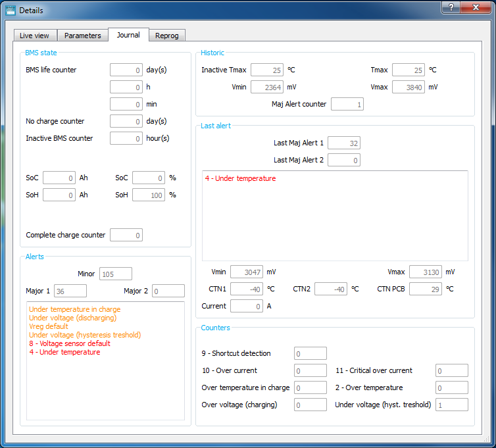Viewport: 496px width, 448px height.
Task: Select the Reprog tab
Action: (167, 36)
